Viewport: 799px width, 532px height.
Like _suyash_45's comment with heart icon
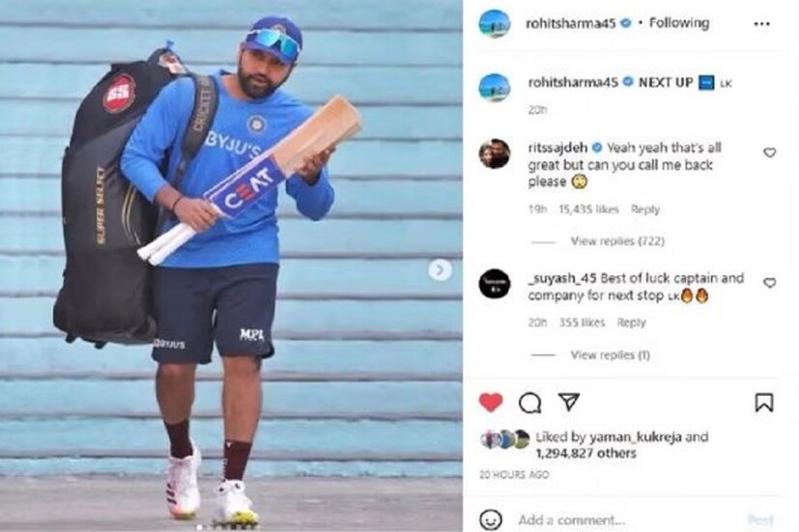coord(769,283)
